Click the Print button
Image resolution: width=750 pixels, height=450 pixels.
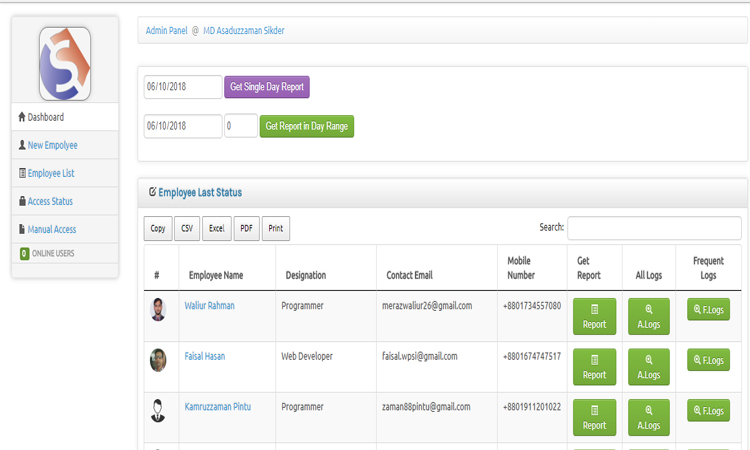(276, 229)
